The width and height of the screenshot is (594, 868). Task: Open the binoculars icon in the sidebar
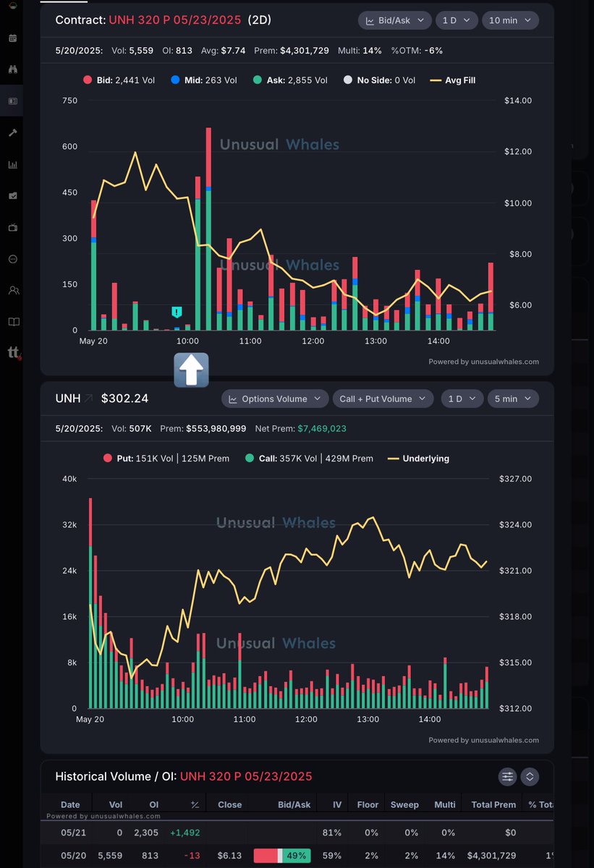point(12,69)
